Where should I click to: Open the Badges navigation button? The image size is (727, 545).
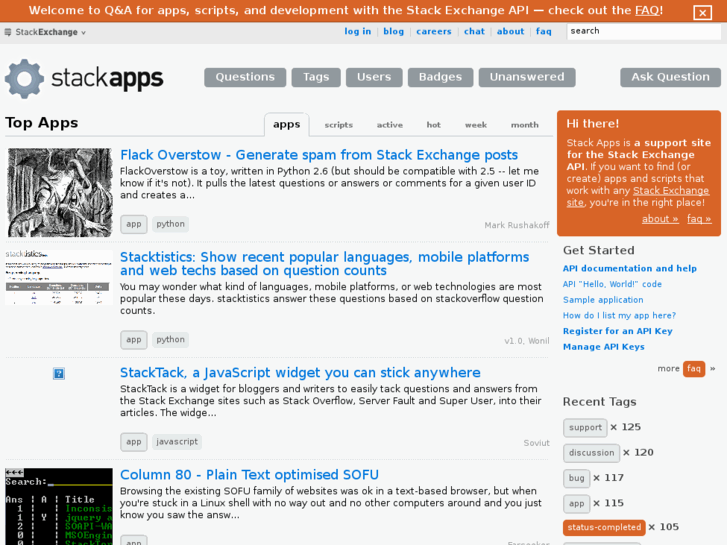coord(440,77)
